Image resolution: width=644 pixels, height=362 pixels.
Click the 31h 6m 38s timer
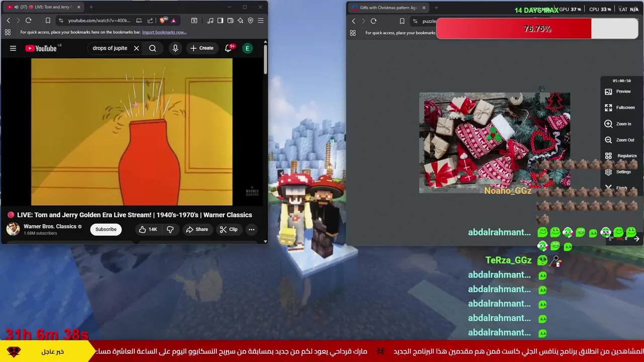tap(47, 334)
